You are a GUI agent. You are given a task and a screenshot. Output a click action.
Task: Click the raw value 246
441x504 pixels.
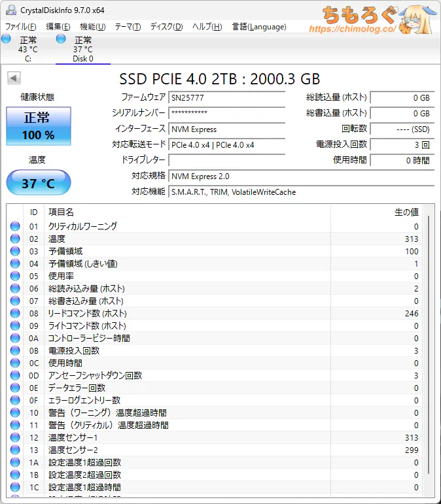click(412, 313)
